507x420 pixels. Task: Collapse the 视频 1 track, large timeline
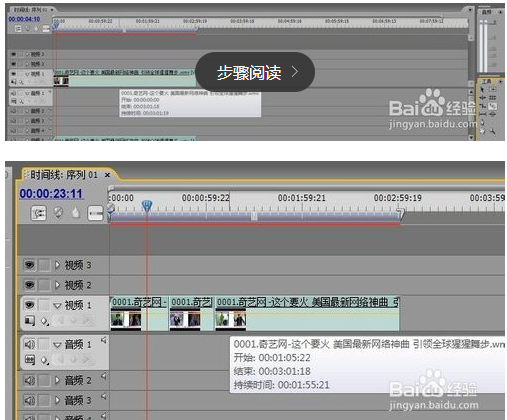click(57, 305)
